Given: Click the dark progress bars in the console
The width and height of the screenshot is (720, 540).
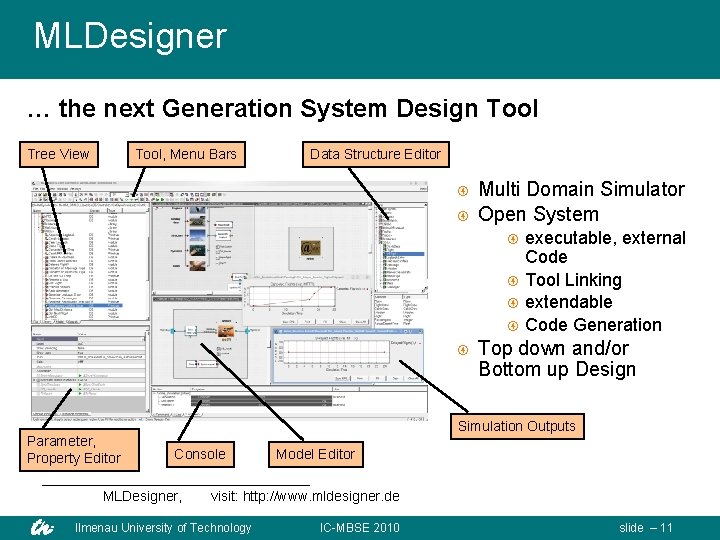Looking at the screenshot, I should 261,400.
